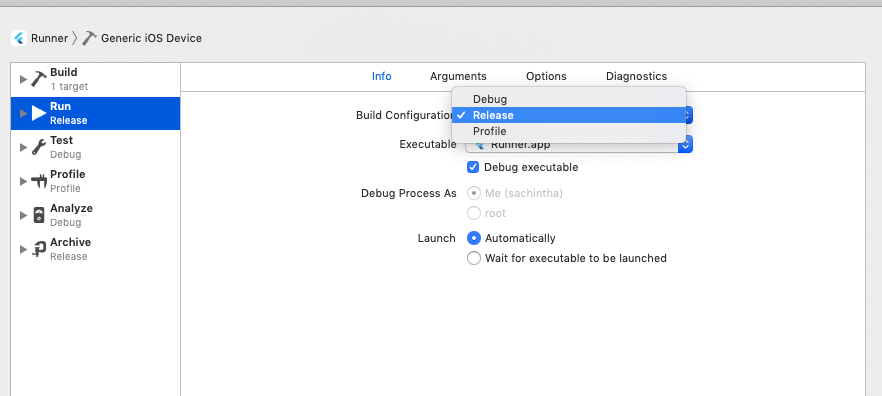Click the Flutter Runner scheme icon
Image resolution: width=882 pixels, height=396 pixels.
(19, 38)
